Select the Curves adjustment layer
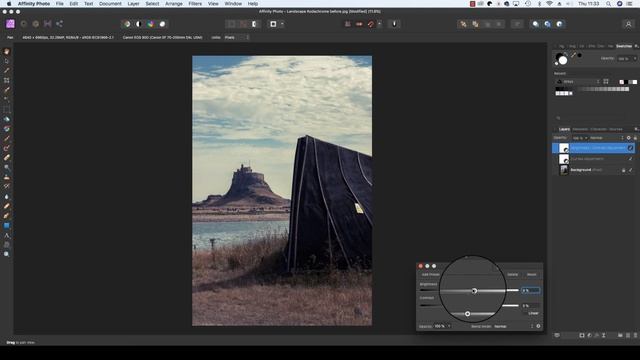This screenshot has height=360, width=640. [x=593, y=159]
